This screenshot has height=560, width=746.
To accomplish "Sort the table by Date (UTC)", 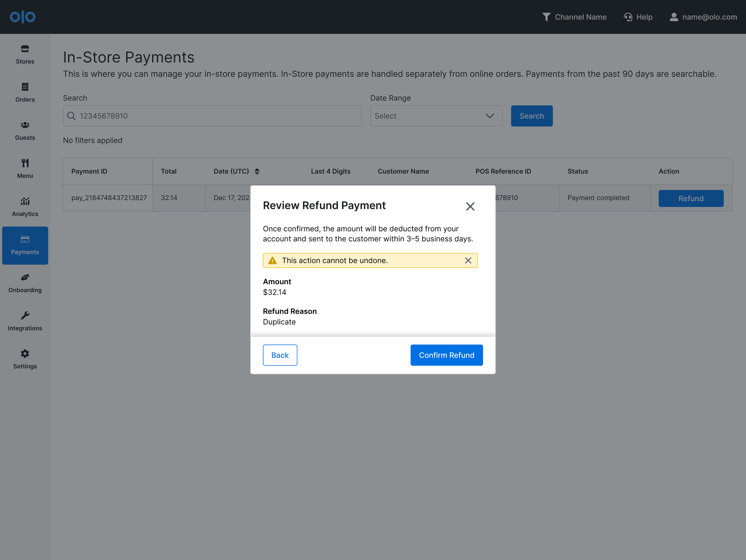I will (257, 171).
